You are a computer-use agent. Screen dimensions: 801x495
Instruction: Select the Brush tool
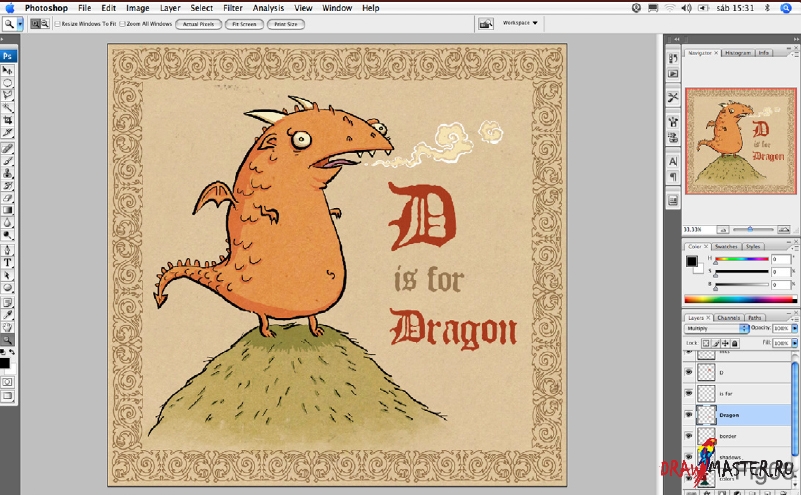coord(7,160)
